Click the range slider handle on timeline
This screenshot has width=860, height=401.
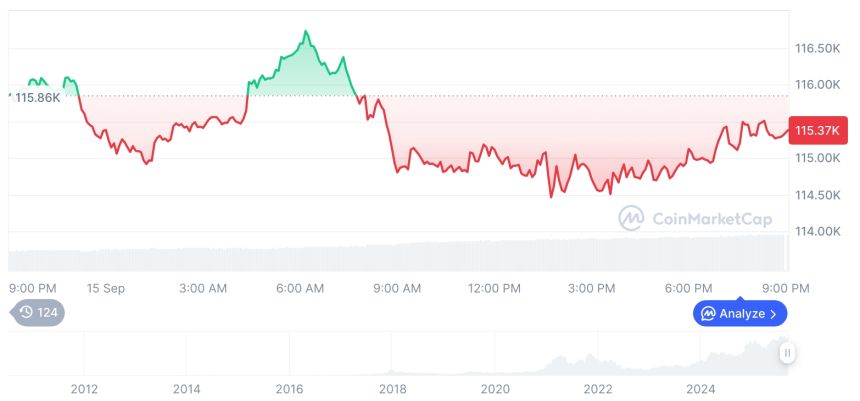click(x=787, y=352)
